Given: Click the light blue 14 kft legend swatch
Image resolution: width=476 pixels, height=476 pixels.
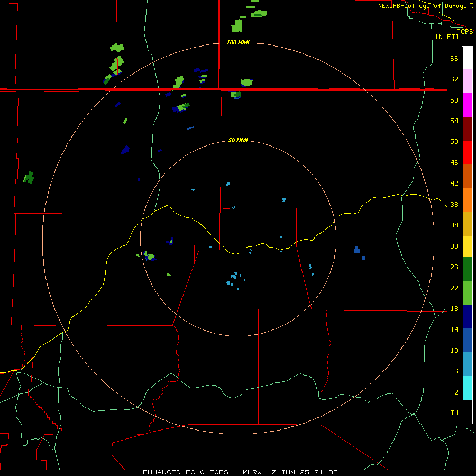Looking at the screenshot, I should (467, 364).
